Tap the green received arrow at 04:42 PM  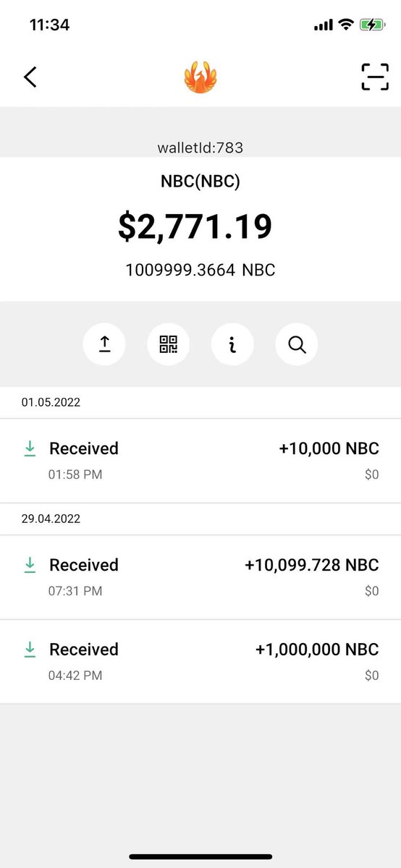(30, 650)
